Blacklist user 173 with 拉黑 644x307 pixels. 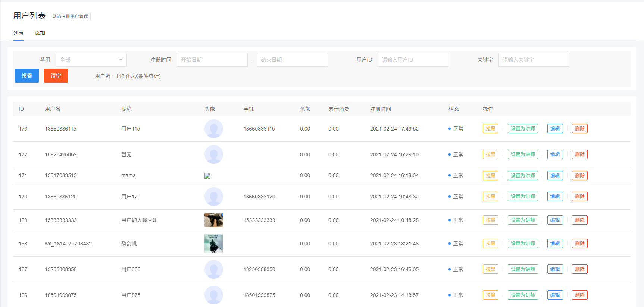(491, 129)
